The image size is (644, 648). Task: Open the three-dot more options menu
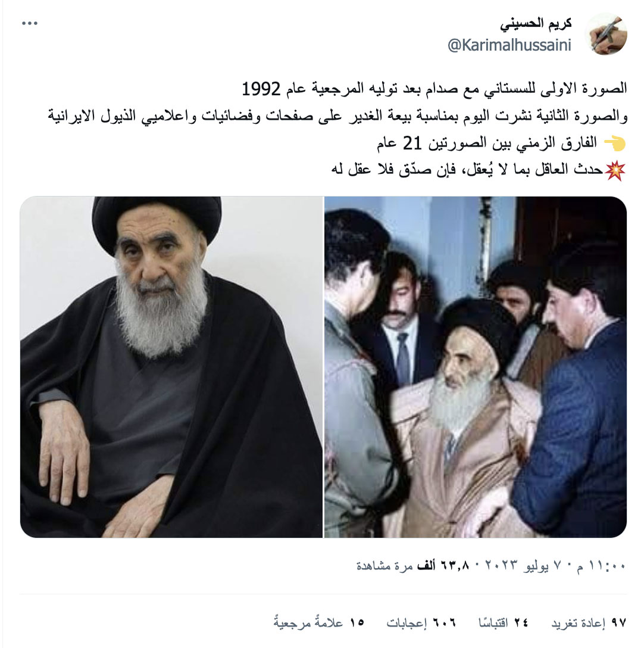pyautogui.click(x=30, y=24)
